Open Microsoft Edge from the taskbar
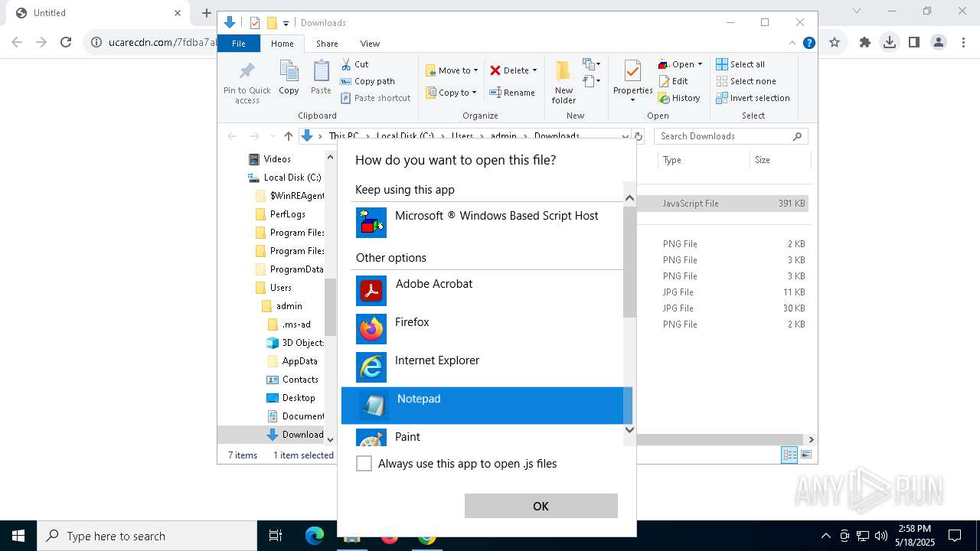This screenshot has height=551, width=980. pyautogui.click(x=315, y=536)
